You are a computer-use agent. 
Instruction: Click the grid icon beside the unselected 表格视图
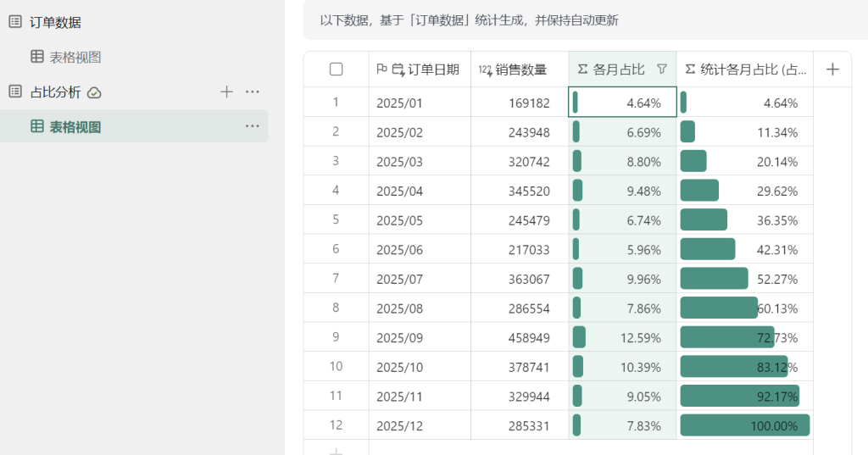(37, 57)
